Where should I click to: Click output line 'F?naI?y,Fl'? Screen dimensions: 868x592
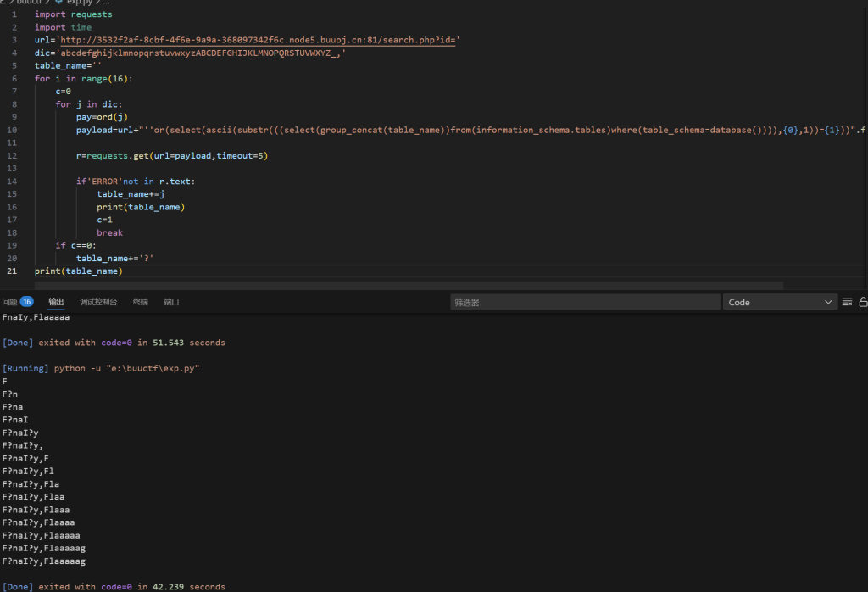[x=28, y=472]
